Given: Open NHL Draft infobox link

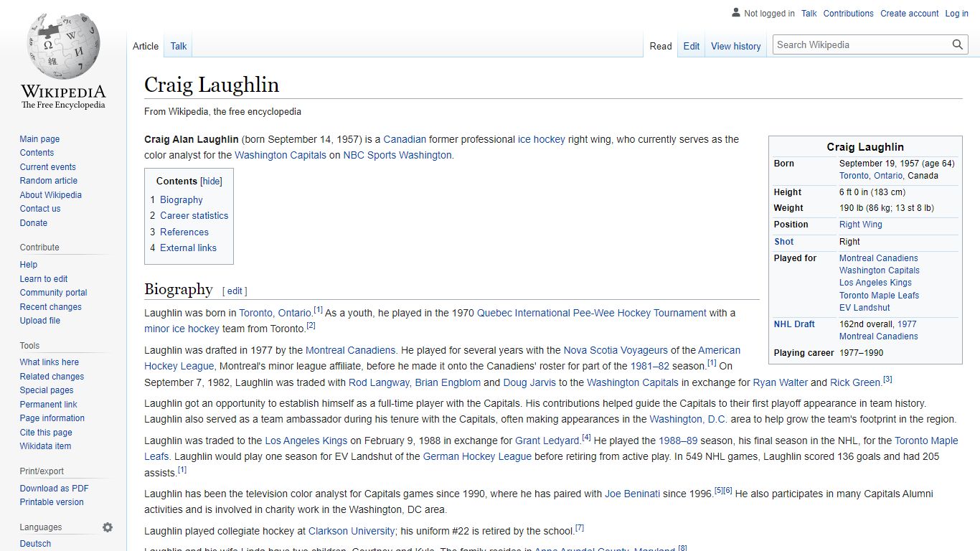Looking at the screenshot, I should coord(794,324).
